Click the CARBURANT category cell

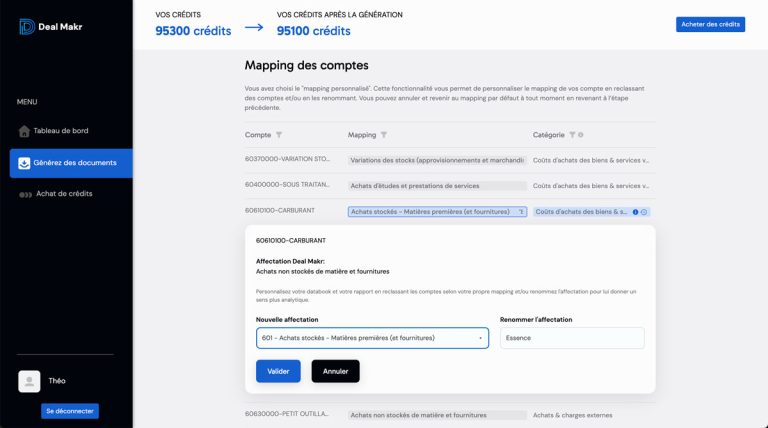[582, 212]
